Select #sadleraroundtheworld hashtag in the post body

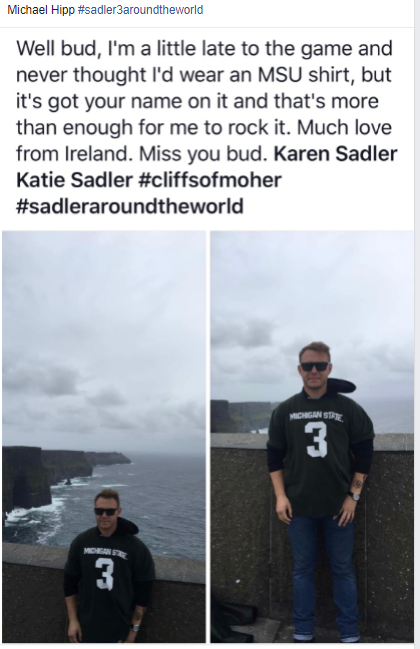tap(130, 206)
